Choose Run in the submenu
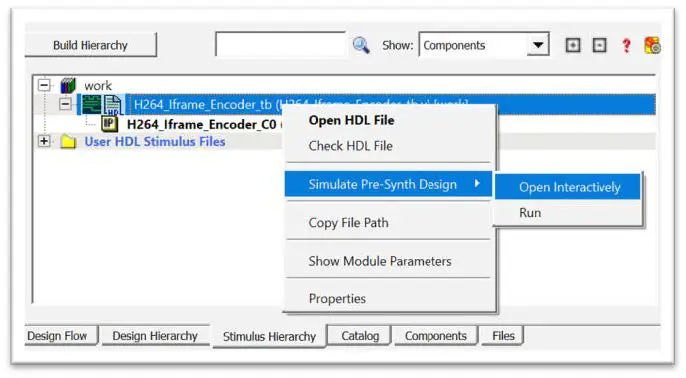The image size is (686, 378). click(x=568, y=213)
